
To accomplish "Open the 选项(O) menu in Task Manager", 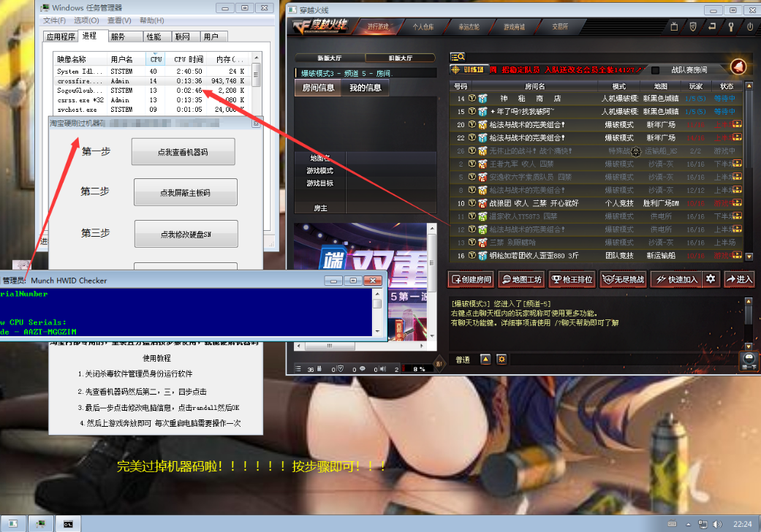I will pyautogui.click(x=86, y=20).
